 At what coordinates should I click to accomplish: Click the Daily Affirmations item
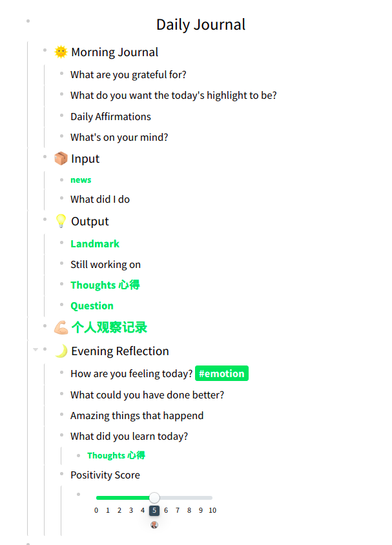coord(110,117)
